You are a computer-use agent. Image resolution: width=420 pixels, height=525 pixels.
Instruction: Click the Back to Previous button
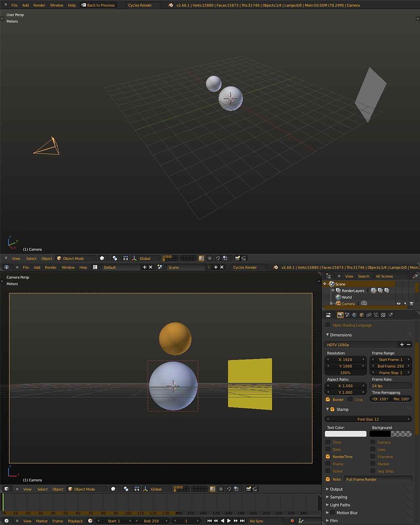click(x=98, y=5)
